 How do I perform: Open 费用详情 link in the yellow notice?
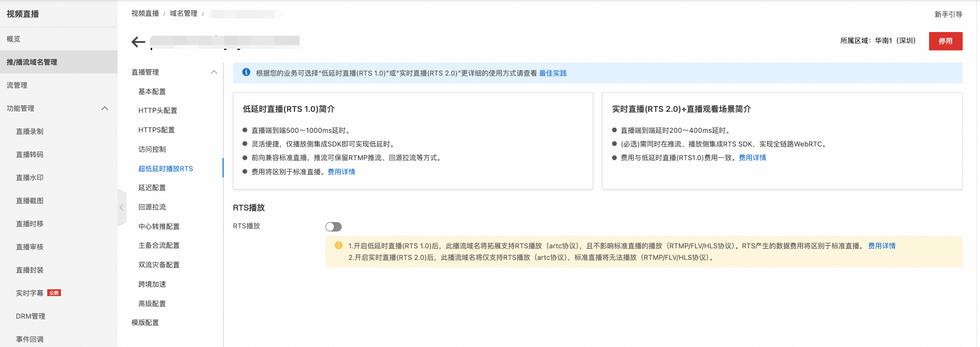(882, 246)
